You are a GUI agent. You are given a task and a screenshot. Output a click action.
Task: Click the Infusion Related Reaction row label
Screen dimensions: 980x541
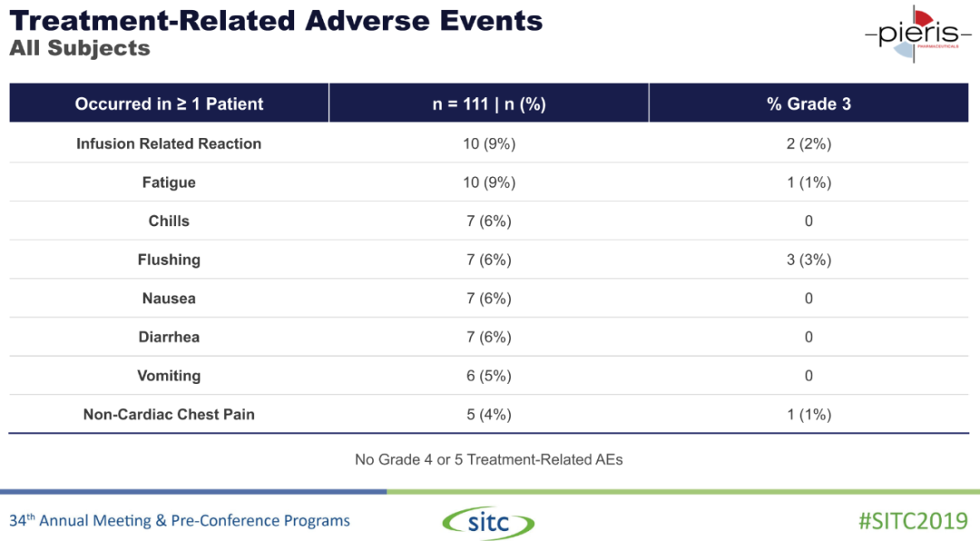(169, 143)
